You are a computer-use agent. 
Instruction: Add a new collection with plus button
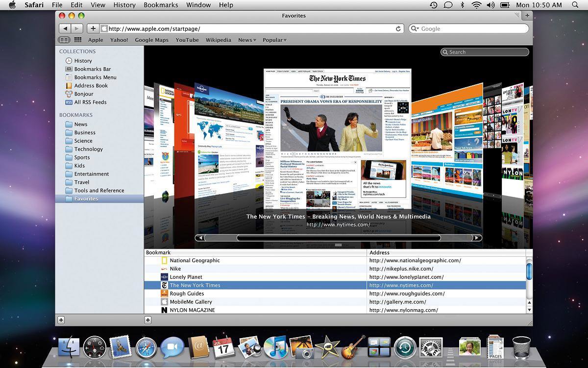pyautogui.click(x=61, y=320)
